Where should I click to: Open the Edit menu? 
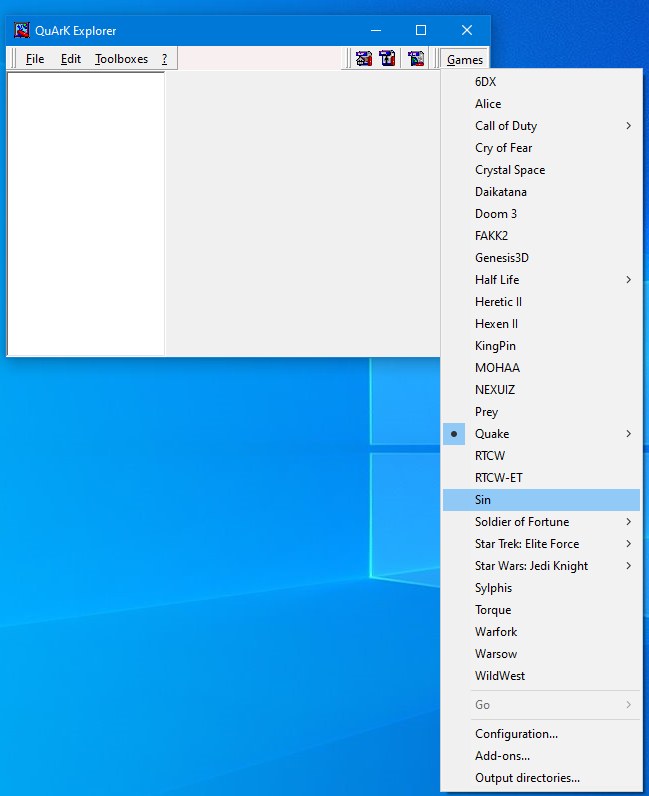coord(71,59)
